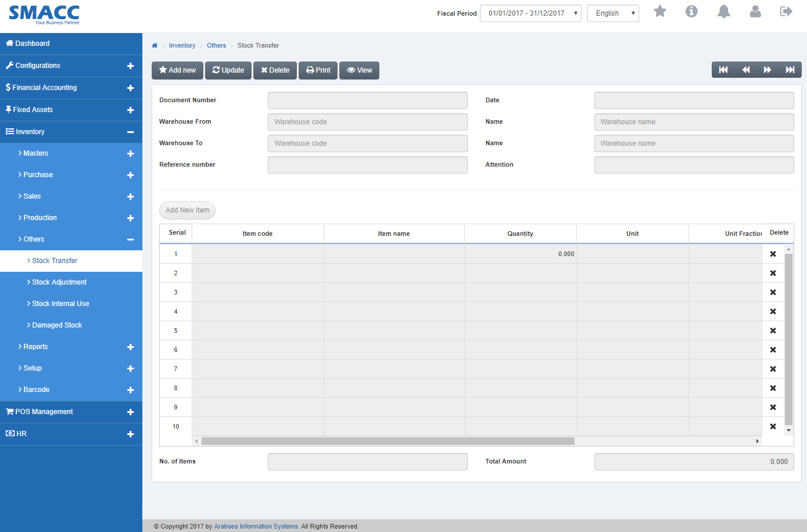Viewport: 807px width, 532px height.
Task: Click the favorites star icon in the header
Action: click(x=659, y=11)
